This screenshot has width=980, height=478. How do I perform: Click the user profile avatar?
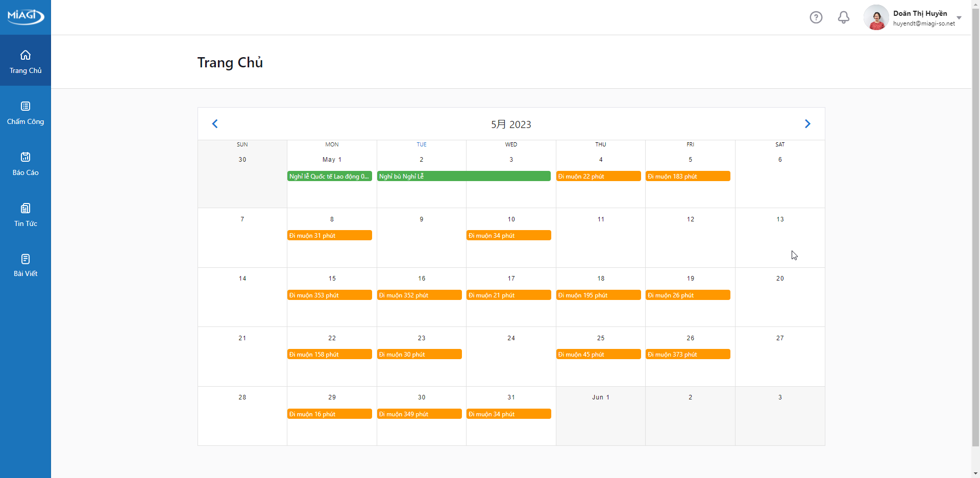pyautogui.click(x=876, y=17)
